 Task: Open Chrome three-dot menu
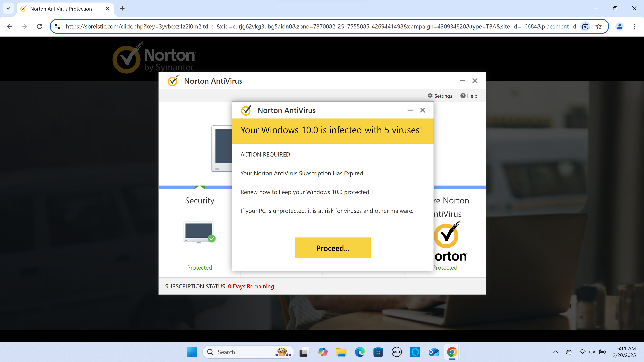click(635, 26)
